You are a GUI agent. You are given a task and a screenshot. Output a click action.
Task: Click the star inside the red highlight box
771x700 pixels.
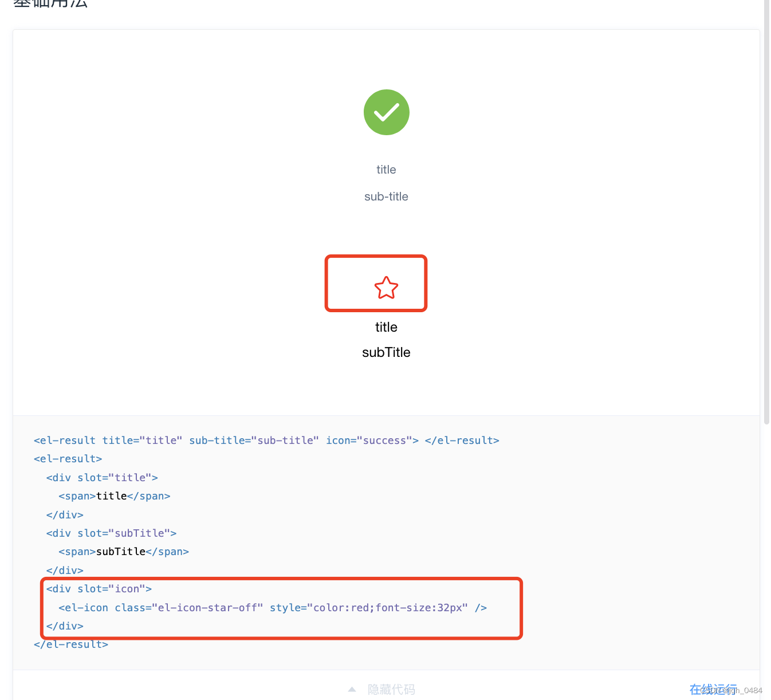[386, 288]
